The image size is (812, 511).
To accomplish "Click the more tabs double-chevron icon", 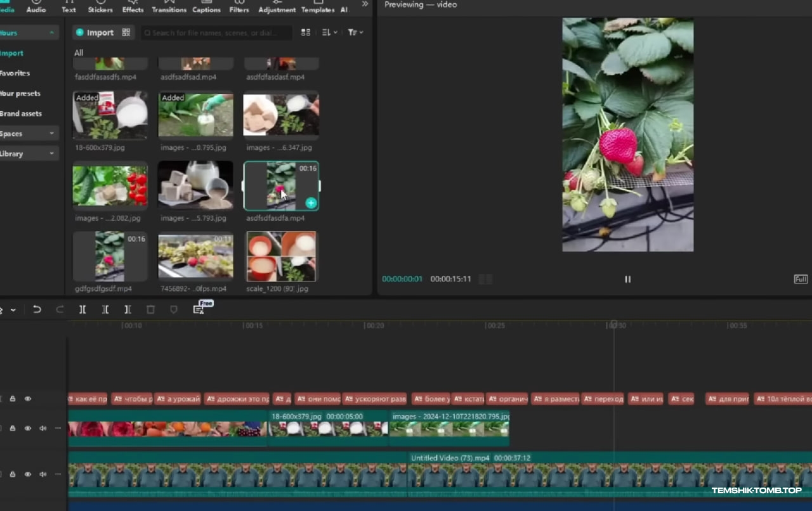I will 365,4.
